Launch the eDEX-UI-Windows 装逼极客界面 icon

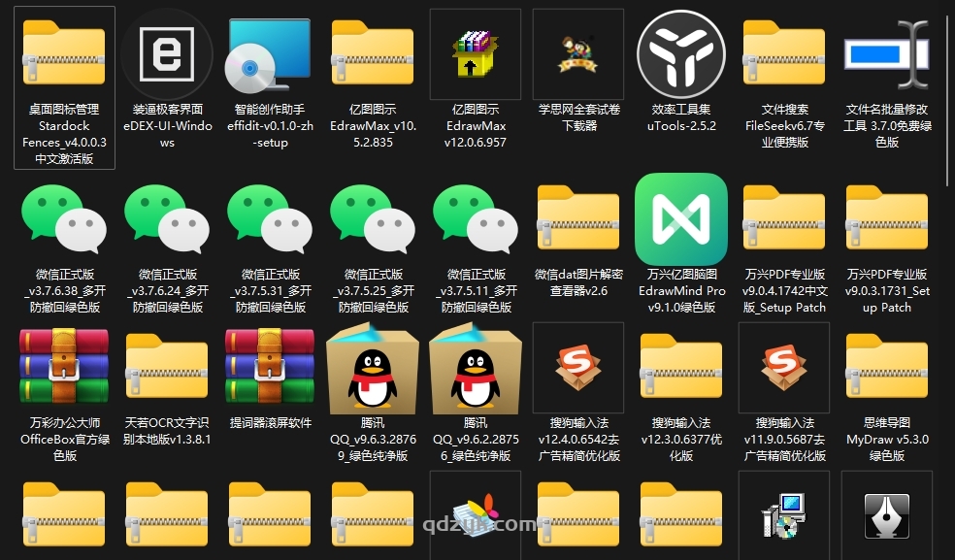pyautogui.click(x=166, y=53)
